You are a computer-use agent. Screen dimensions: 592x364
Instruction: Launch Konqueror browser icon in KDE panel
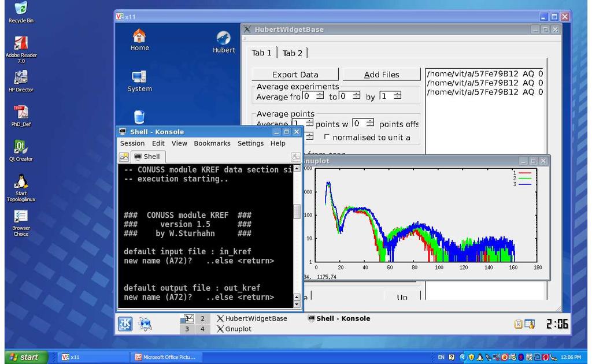(145, 324)
